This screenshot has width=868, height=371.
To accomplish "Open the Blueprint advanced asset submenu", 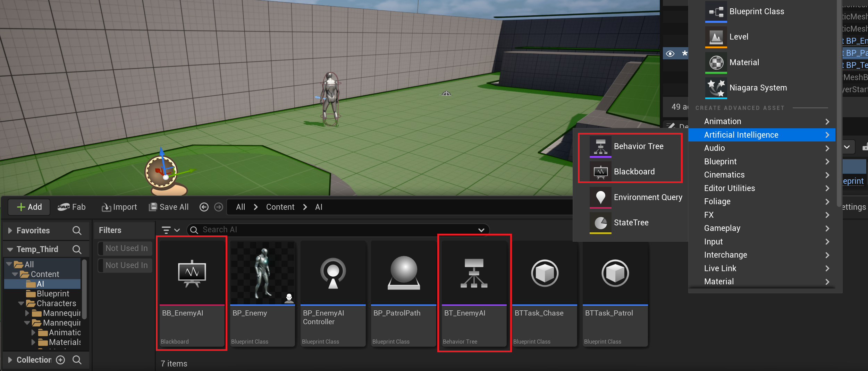I will [762, 162].
